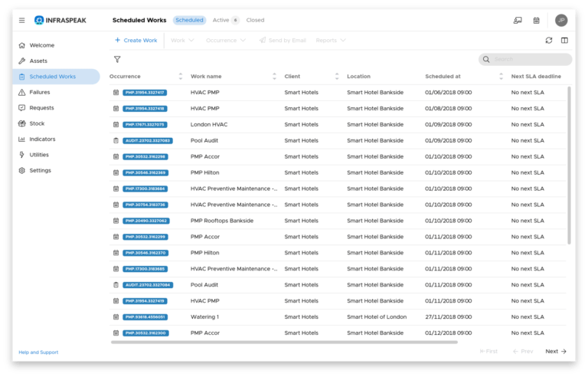Click the Indicators chart icon
The height and width of the screenshot is (377, 588).
coord(21,139)
